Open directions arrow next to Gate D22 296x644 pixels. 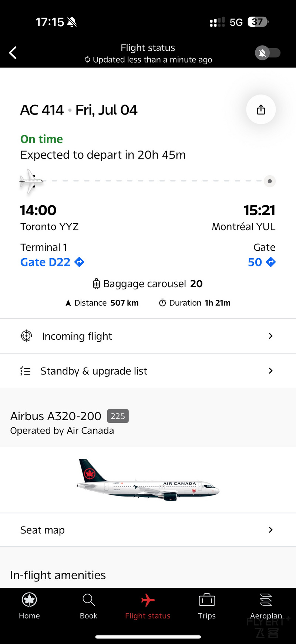coord(79,262)
